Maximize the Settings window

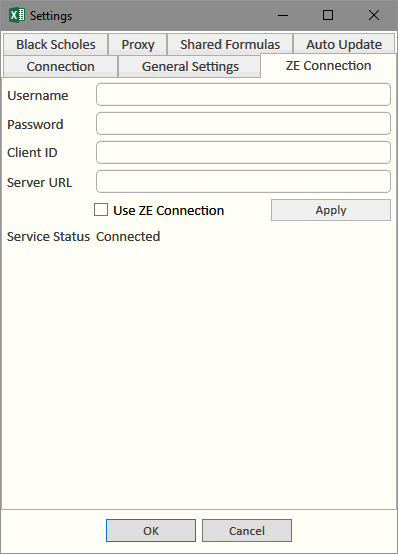[328, 15]
